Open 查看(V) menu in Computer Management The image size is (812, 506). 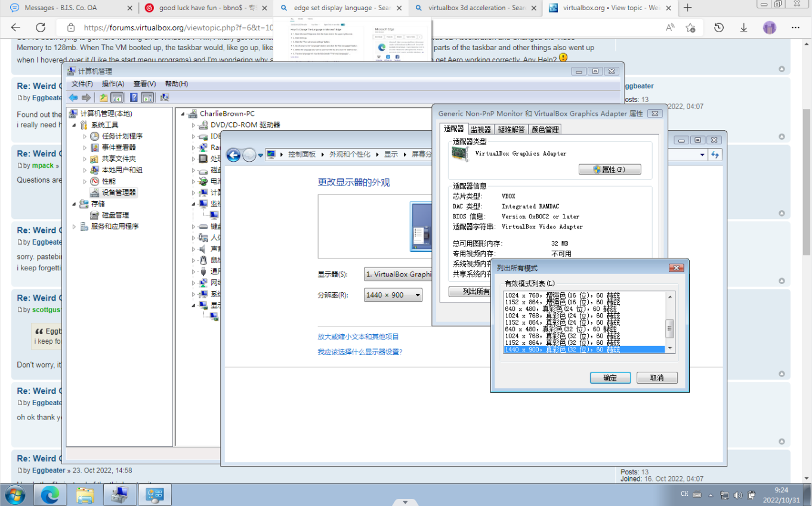click(x=144, y=84)
